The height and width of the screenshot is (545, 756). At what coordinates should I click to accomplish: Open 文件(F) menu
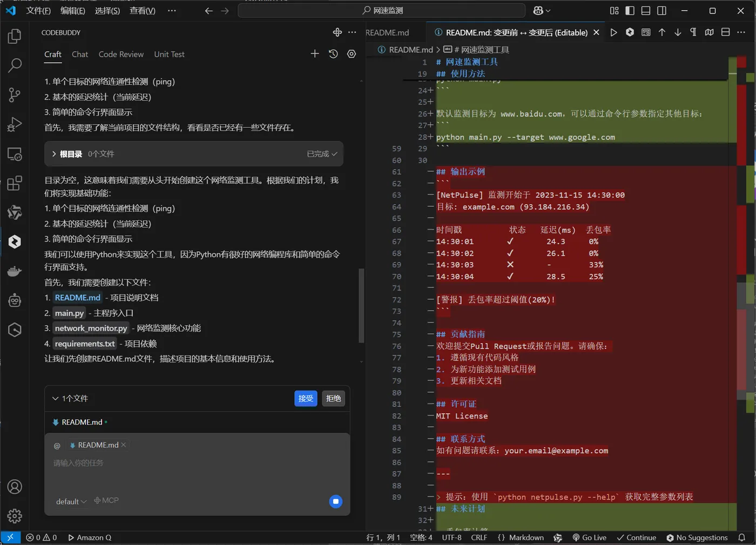(x=38, y=10)
